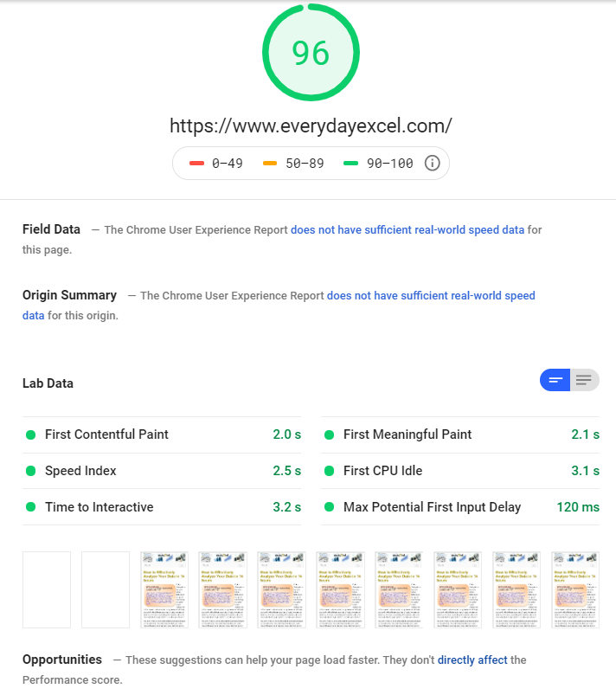
Task: Expand First Contentful Paint metric row
Action: click(162, 434)
